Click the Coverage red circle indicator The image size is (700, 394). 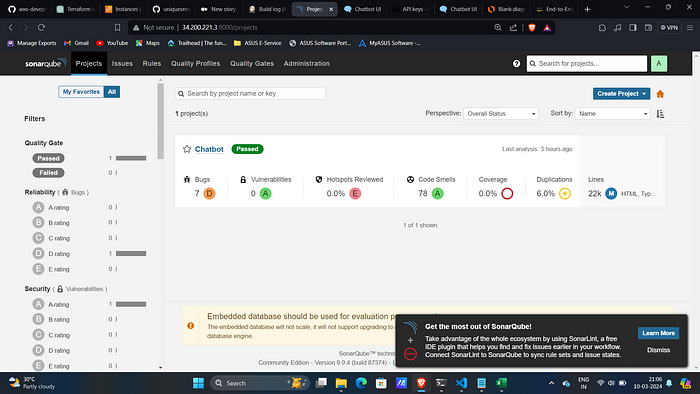507,193
